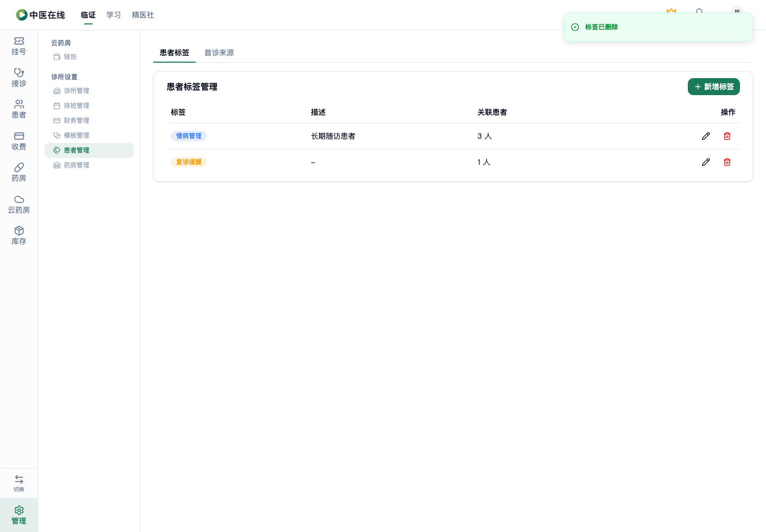766x532 pixels.
Task: Edit the 复诊提醒 tag with pencil icon
Action: click(706, 162)
